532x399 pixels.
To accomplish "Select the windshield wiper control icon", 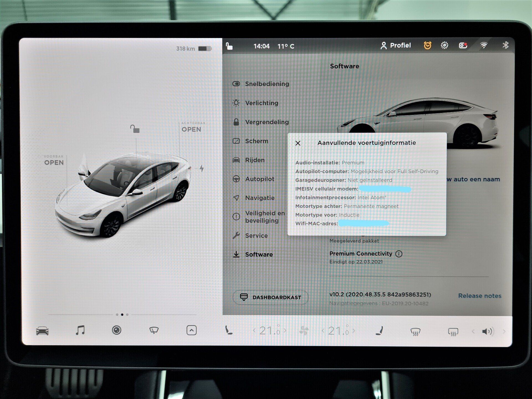I will (x=154, y=330).
